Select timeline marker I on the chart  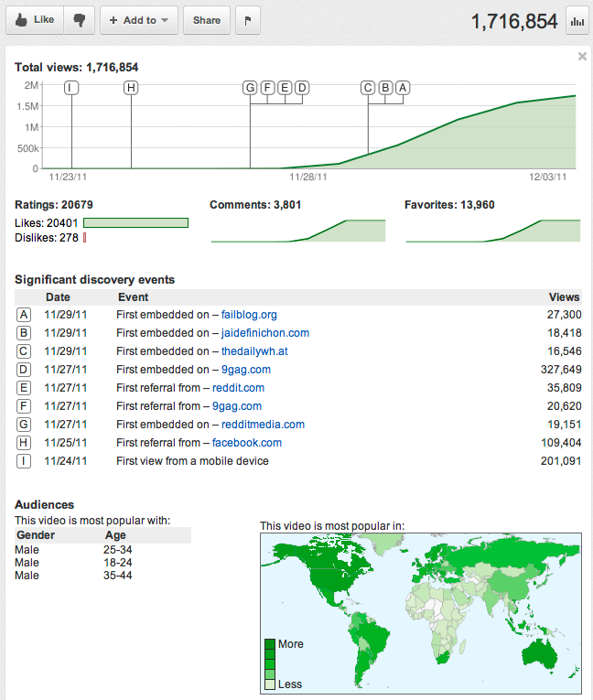71,88
